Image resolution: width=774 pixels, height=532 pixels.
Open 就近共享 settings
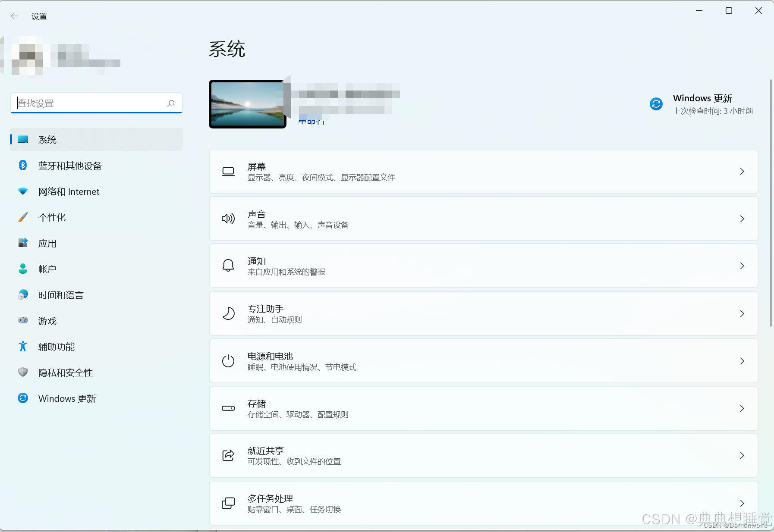click(x=484, y=455)
